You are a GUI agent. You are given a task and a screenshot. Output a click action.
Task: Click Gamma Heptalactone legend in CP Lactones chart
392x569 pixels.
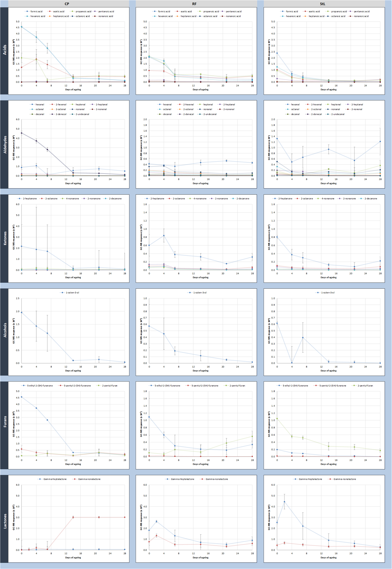[52, 479]
